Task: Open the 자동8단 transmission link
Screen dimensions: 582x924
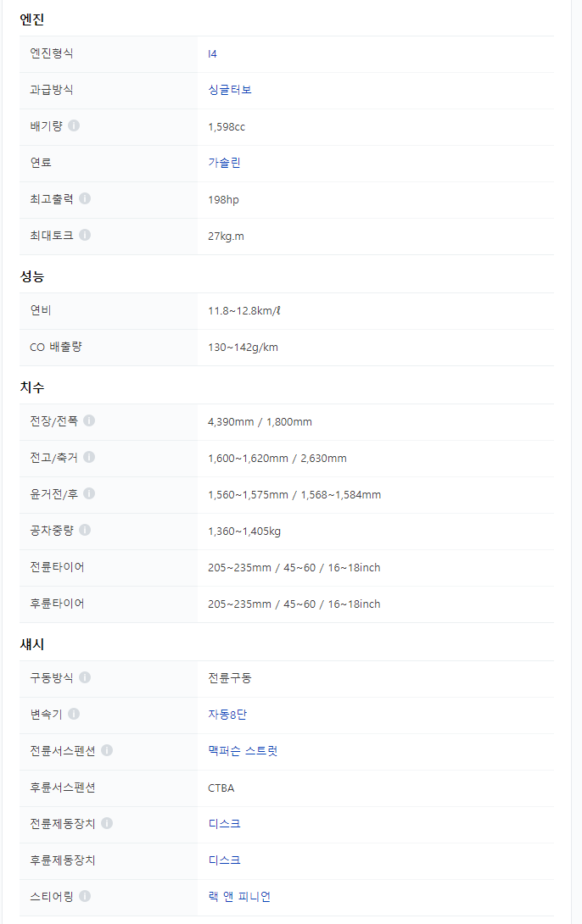Action: point(227,715)
